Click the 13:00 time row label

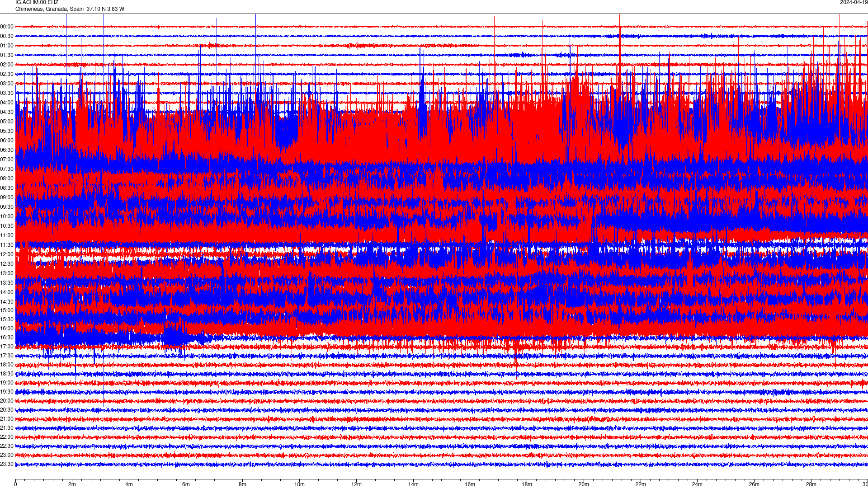7,273
